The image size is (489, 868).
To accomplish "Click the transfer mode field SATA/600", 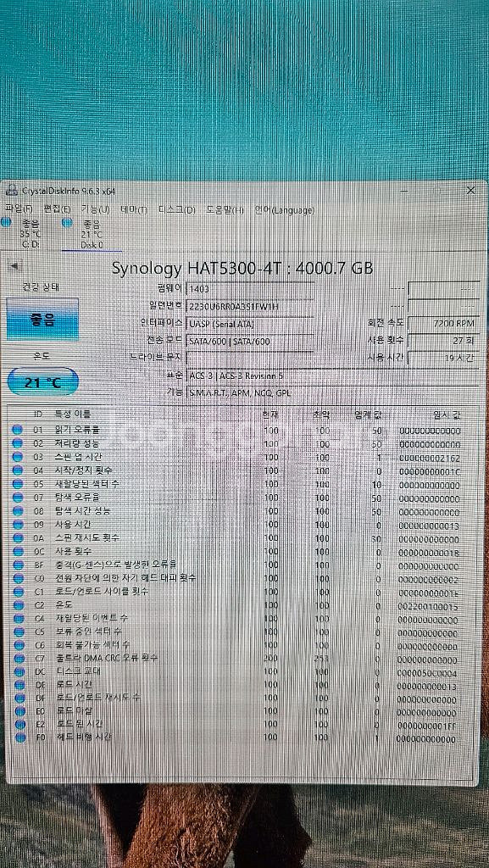I will 251,342.
